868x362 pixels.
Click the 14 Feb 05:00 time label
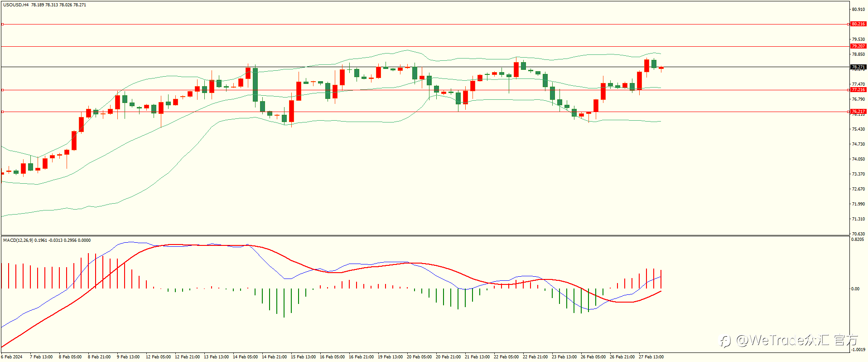245,357
